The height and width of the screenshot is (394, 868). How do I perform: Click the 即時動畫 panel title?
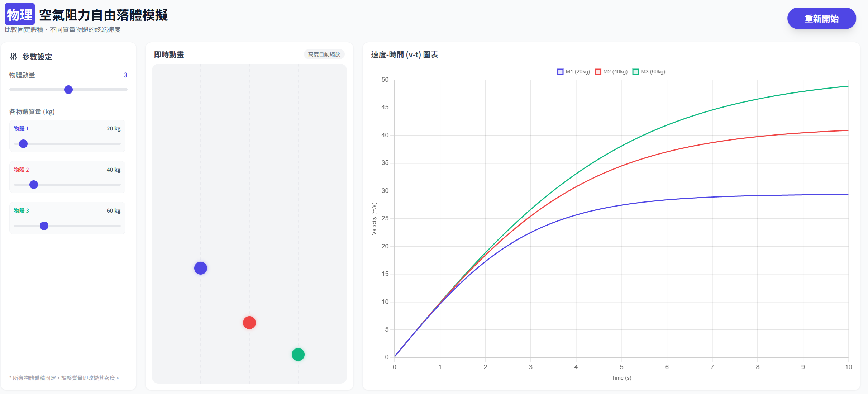169,54
